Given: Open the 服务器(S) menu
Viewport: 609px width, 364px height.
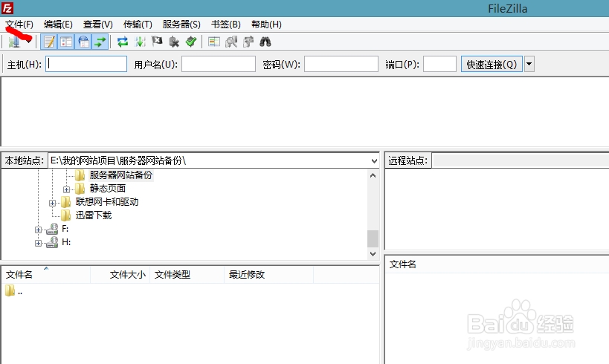Looking at the screenshot, I should coord(181,25).
